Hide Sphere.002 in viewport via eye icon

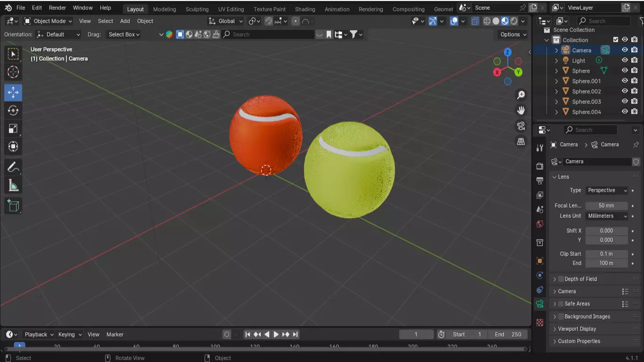tap(625, 91)
